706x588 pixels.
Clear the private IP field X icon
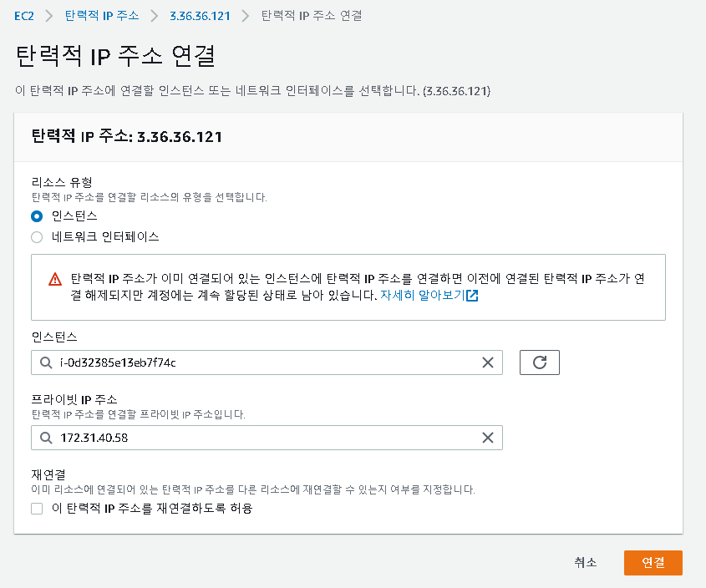pyautogui.click(x=488, y=438)
